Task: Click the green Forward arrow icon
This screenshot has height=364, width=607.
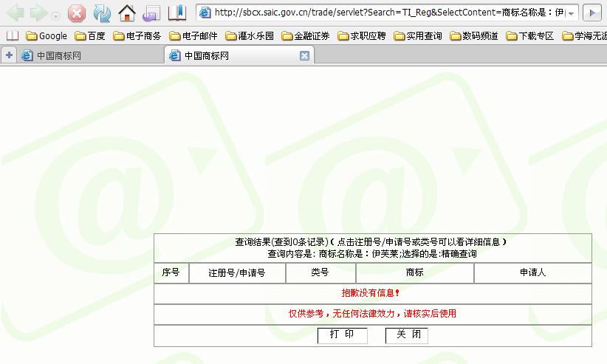Action: pyautogui.click(x=38, y=13)
